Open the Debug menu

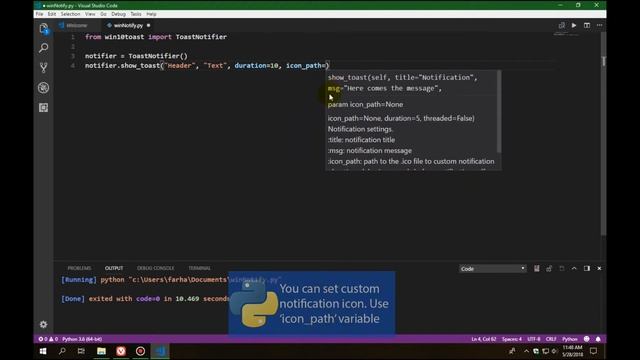tap(118, 14)
